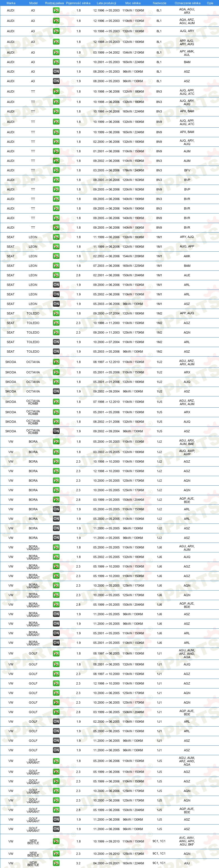Click the Marka column header
The height and width of the screenshot is (868, 219).
click(x=11, y=3)
